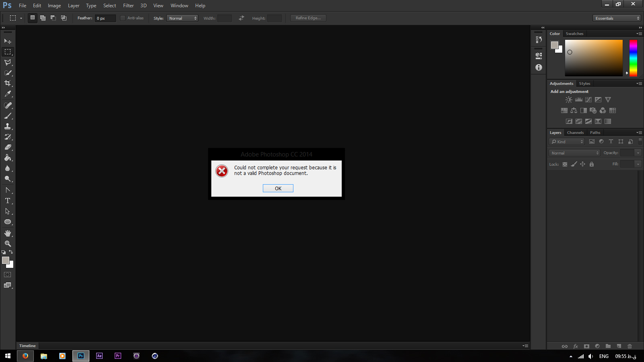The width and height of the screenshot is (644, 362).
Task: Toggle lock image pixels
Action: (574, 164)
